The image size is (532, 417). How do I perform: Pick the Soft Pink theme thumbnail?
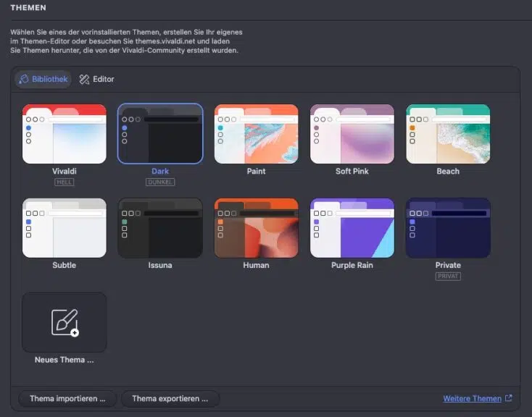[x=352, y=134]
